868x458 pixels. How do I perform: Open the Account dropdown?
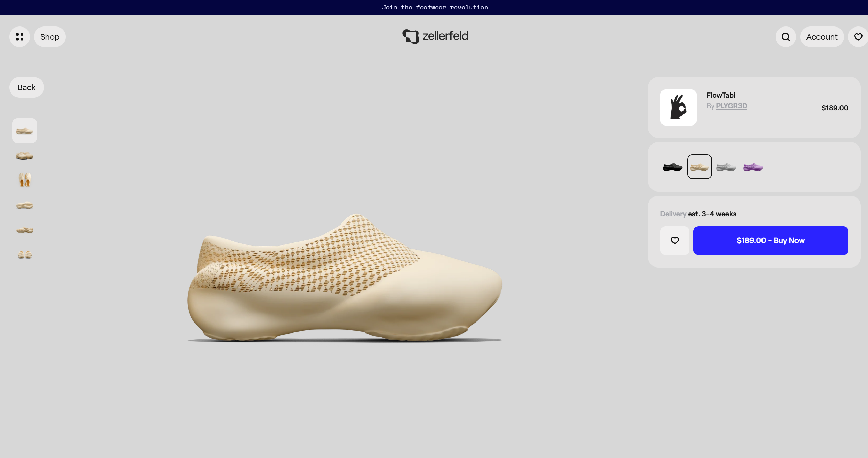tap(822, 37)
